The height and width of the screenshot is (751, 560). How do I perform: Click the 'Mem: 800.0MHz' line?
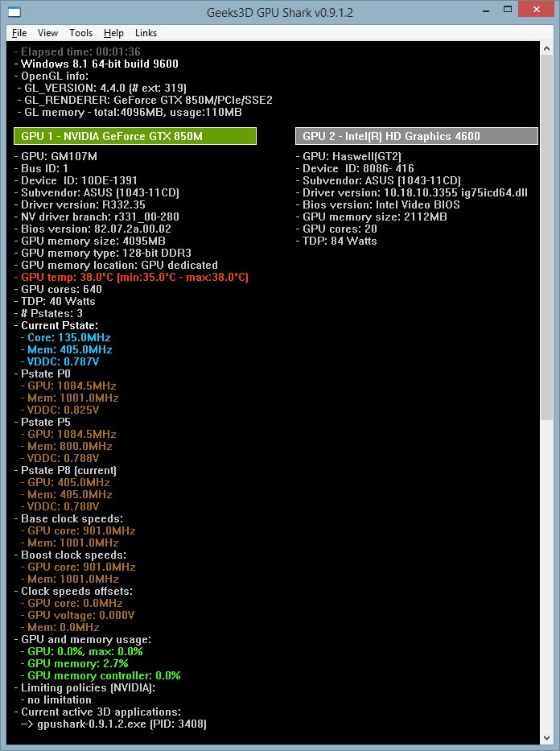67,447
